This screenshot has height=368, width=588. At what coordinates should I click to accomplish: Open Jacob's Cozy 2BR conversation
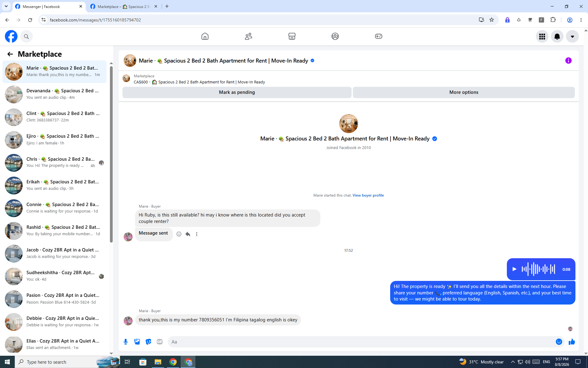click(x=55, y=254)
